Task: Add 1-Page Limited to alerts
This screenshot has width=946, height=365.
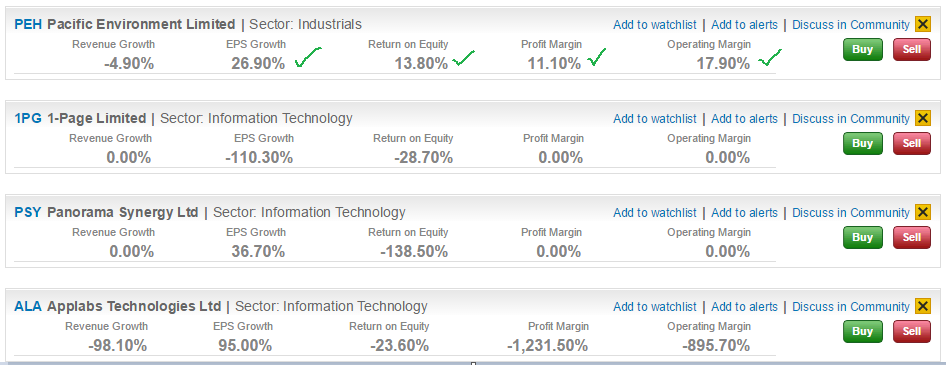Action: pyautogui.click(x=744, y=119)
